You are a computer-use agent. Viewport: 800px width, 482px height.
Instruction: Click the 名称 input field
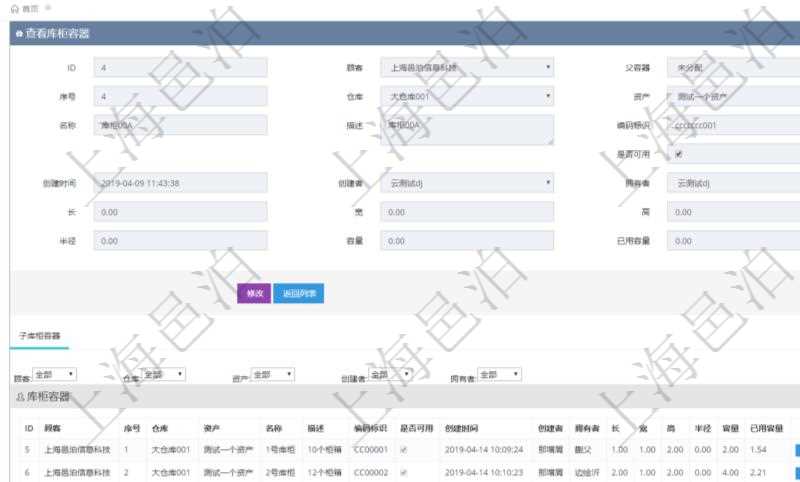pos(180,125)
